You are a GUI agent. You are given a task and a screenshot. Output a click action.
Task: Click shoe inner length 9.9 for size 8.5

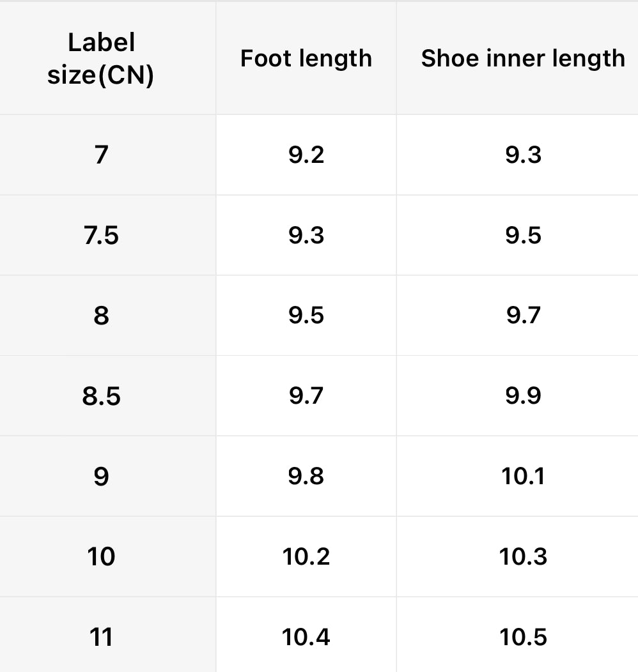coord(523,396)
